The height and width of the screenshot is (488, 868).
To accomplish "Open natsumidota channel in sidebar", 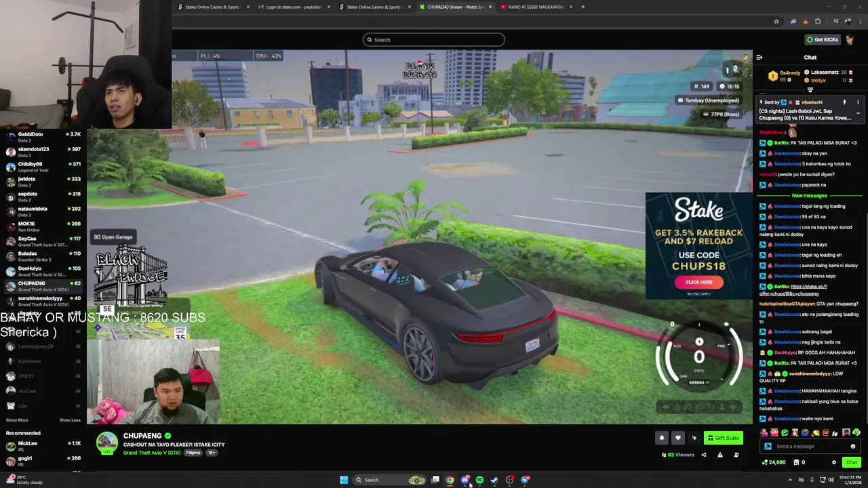I will (43, 211).
